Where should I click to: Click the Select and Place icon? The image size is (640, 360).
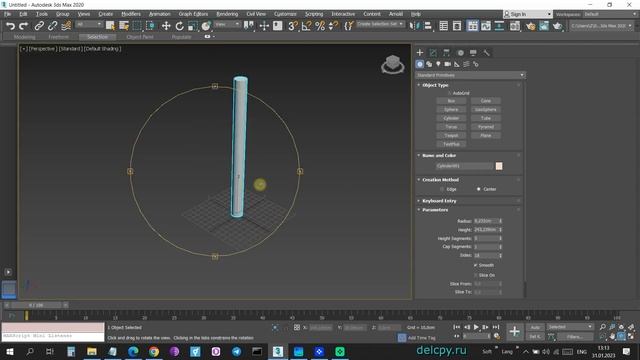pyautogui.click(x=206, y=26)
